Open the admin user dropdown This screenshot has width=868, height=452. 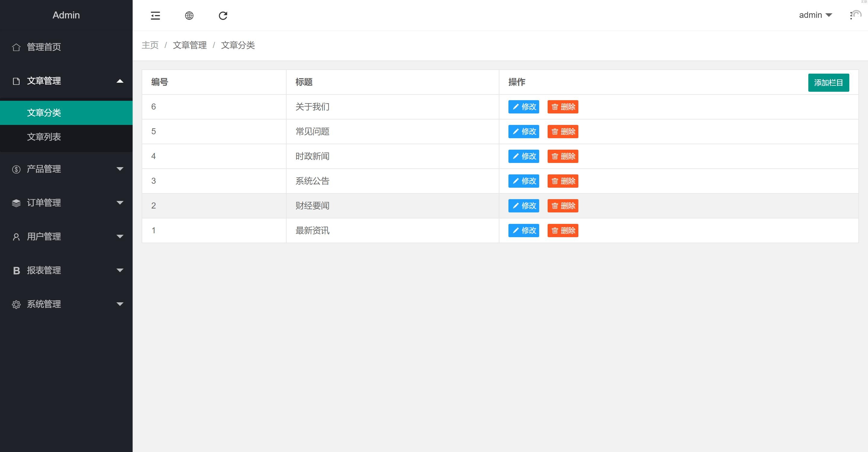[816, 15]
